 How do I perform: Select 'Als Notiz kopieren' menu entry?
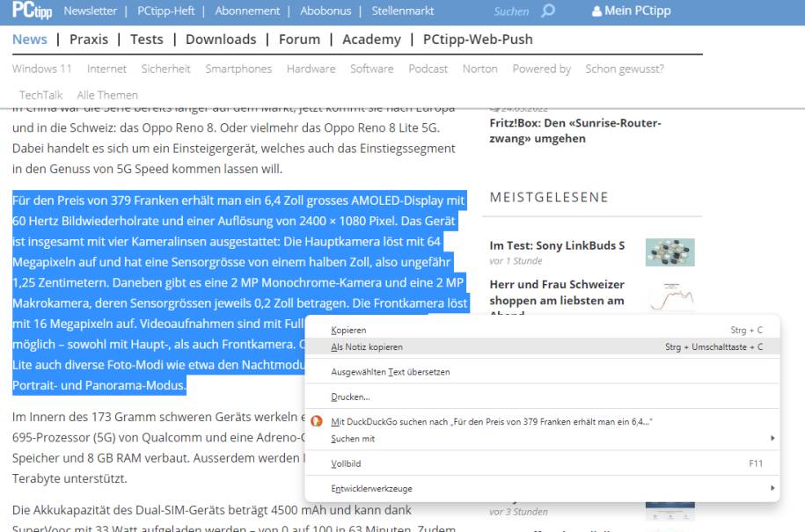(542, 346)
